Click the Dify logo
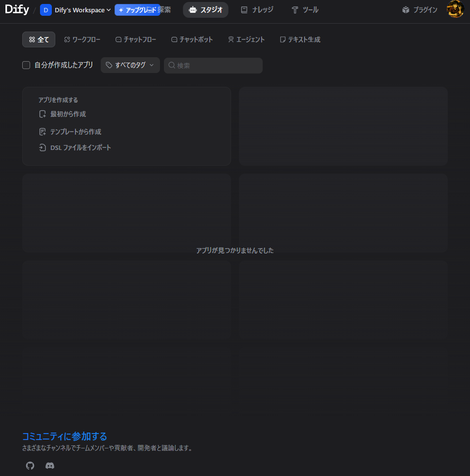The image size is (470, 476). pyautogui.click(x=17, y=10)
